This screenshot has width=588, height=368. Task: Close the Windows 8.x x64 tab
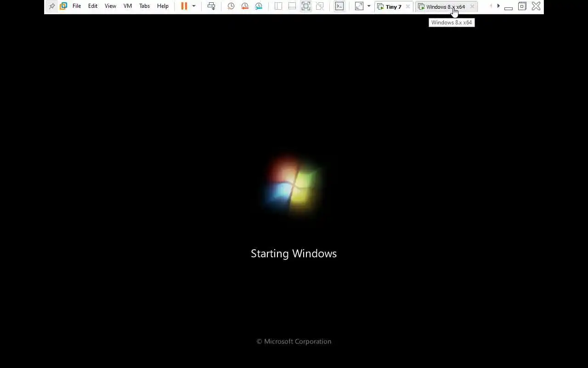point(472,6)
